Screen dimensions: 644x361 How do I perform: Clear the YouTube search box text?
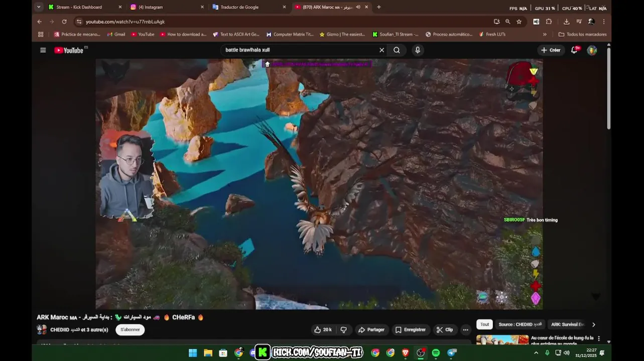tap(381, 50)
